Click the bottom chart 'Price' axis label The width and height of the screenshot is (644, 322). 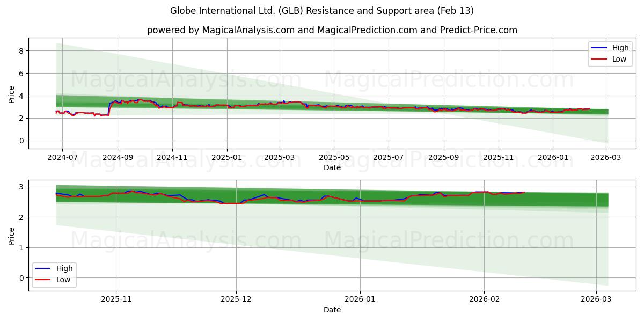(x=12, y=236)
